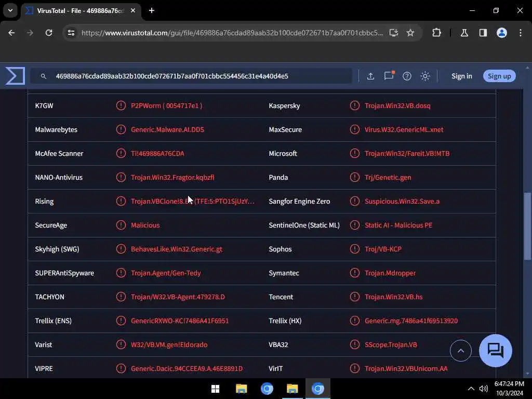Toggle the browser side panel icon
Screen dimensions: 532x399
pos(483,33)
